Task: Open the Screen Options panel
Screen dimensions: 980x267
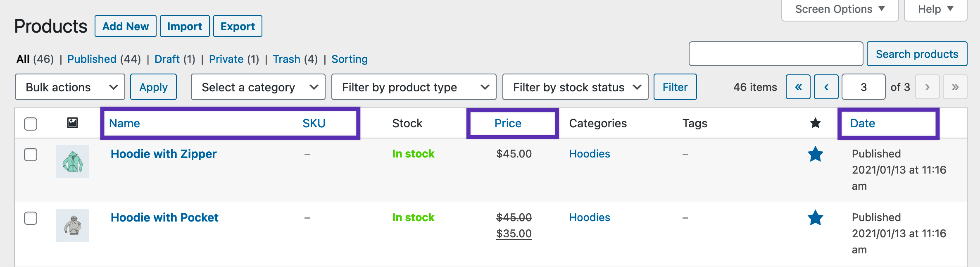Action: pos(840,9)
